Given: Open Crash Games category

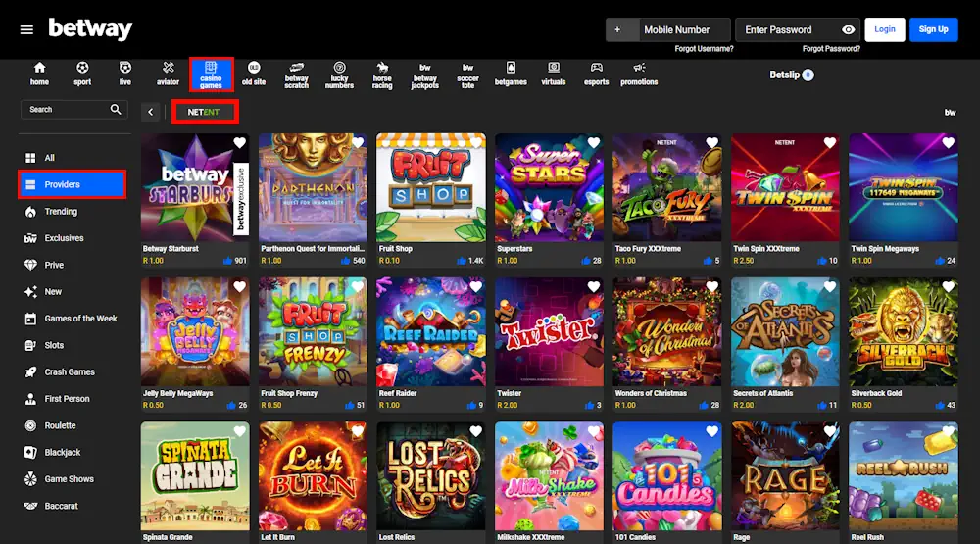Looking at the screenshot, I should point(72,372).
